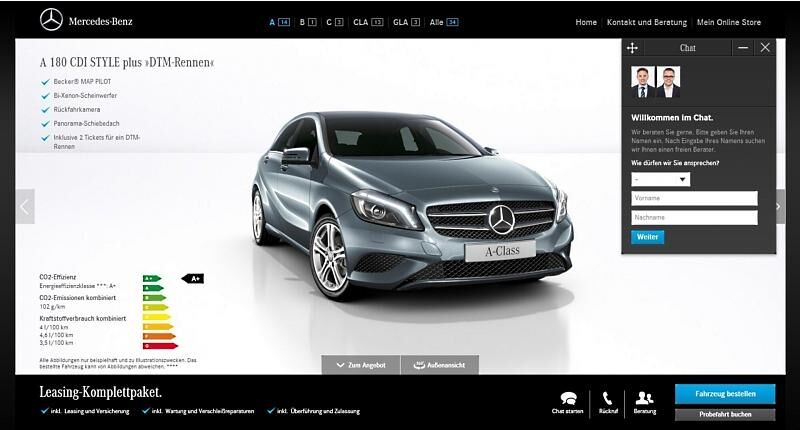
Task: Click the 102 g/km emissions value
Action: tap(53, 307)
